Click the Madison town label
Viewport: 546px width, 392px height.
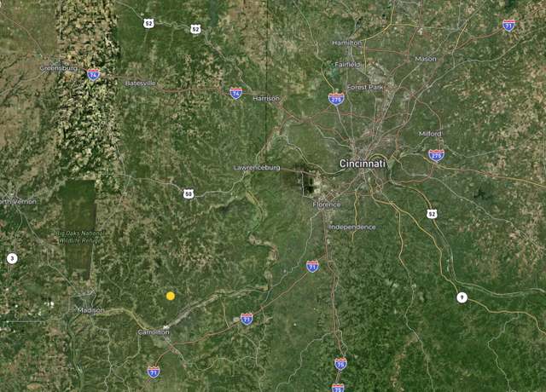(91, 310)
